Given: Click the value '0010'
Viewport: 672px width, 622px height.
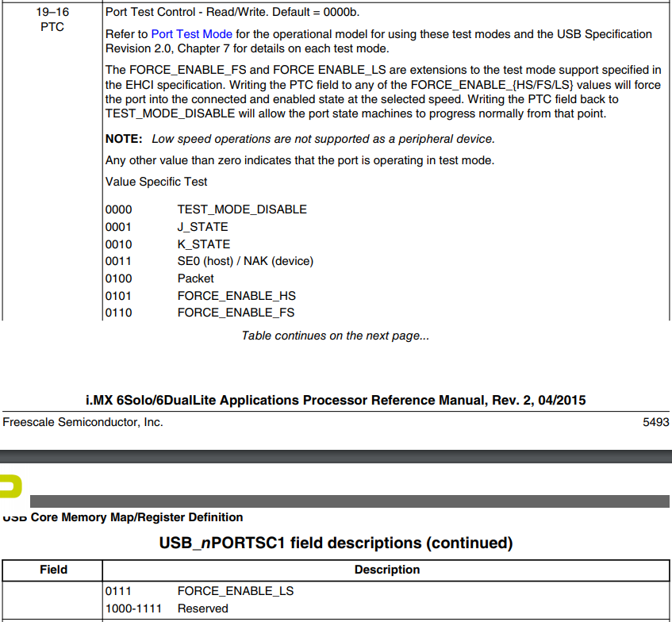Looking at the screenshot, I should click(x=119, y=244).
